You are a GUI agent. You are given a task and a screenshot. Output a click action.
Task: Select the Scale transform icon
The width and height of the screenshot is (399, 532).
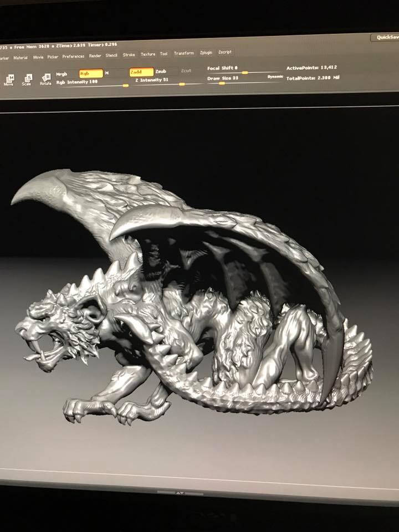coord(27,79)
